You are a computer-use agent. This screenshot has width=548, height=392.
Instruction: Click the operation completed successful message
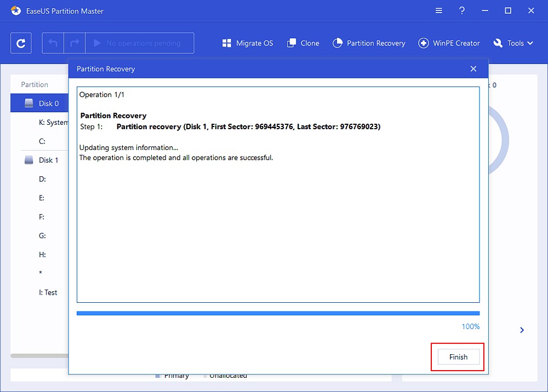pyautogui.click(x=176, y=158)
